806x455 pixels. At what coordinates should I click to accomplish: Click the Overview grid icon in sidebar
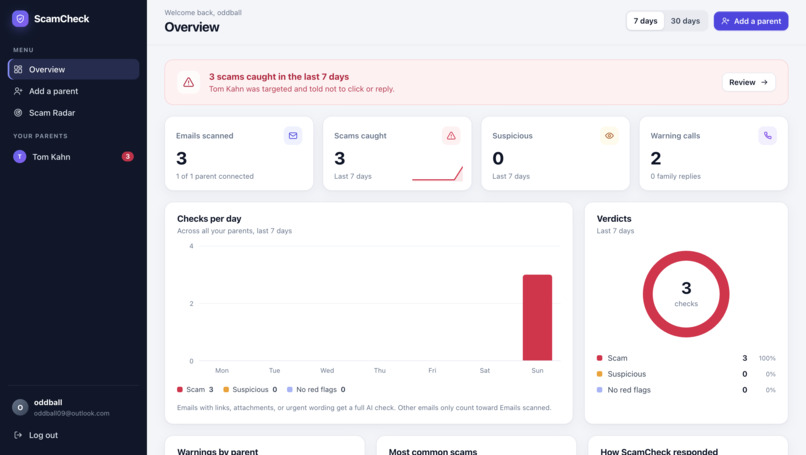[x=18, y=69]
